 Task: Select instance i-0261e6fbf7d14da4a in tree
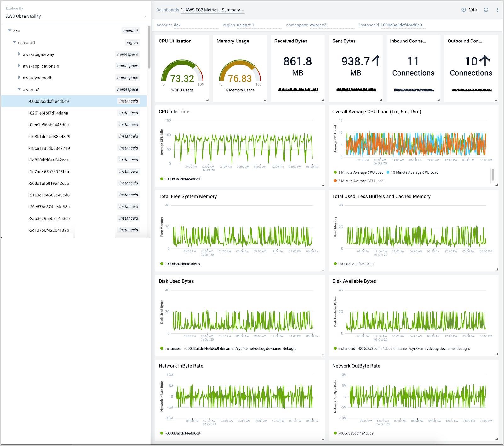48,113
